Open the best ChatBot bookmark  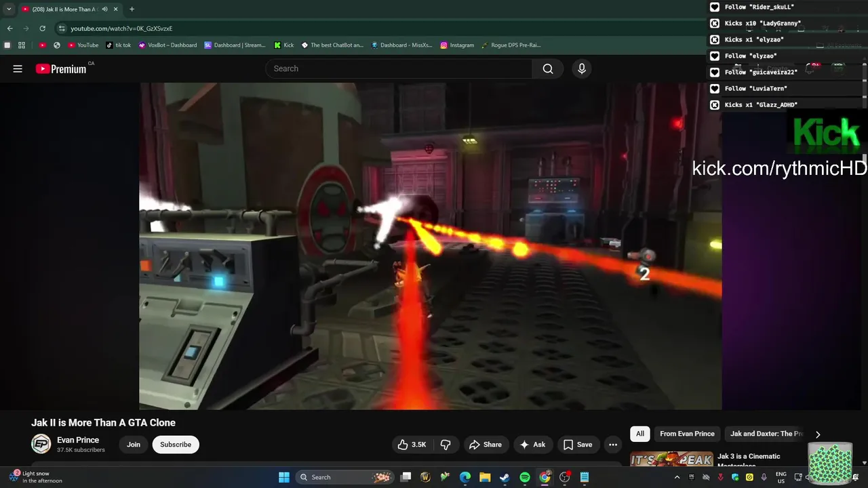point(332,45)
